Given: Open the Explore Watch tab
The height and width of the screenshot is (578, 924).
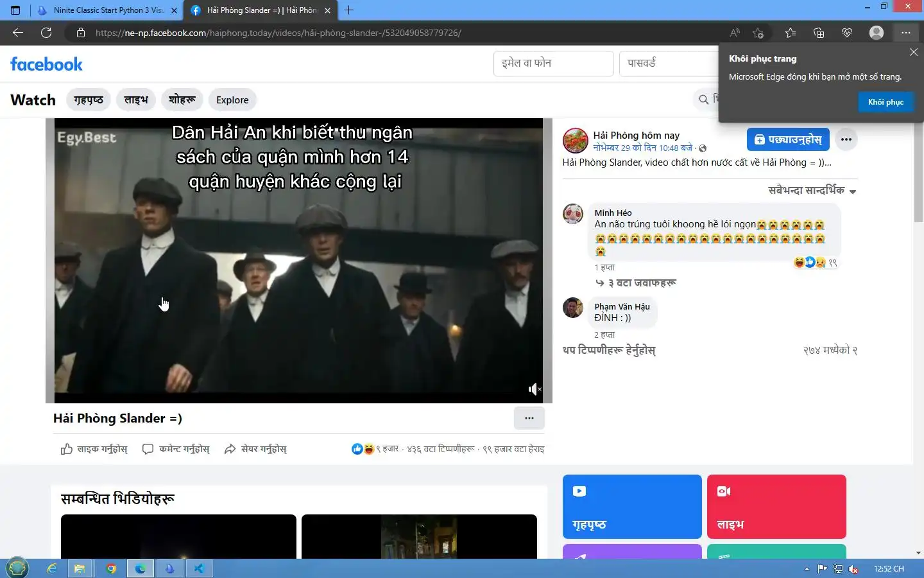Looking at the screenshot, I should pyautogui.click(x=232, y=100).
